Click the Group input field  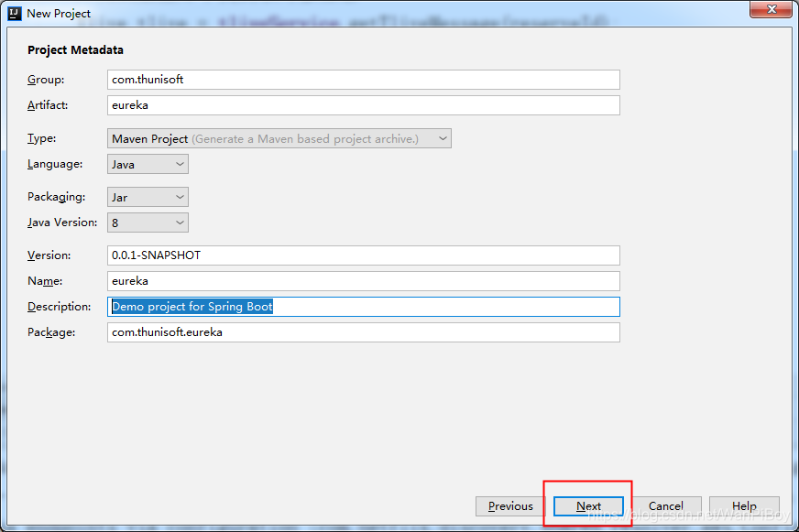tap(364, 80)
